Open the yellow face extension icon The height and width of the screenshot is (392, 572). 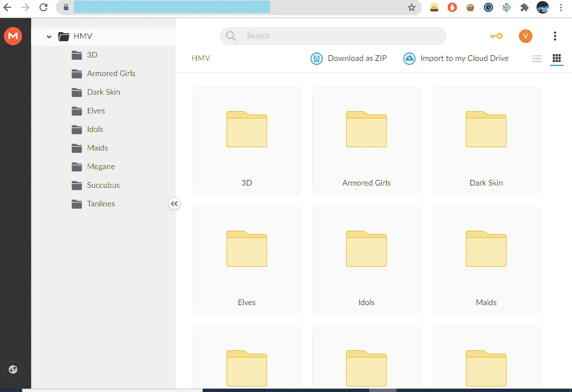(434, 7)
